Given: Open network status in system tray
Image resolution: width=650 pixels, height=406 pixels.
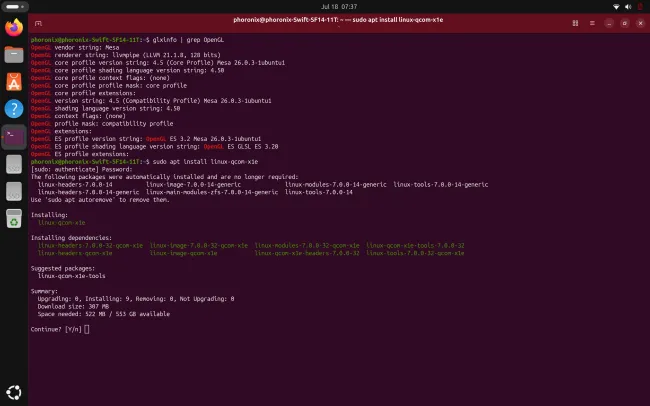Looking at the screenshot, I should 616,7.
